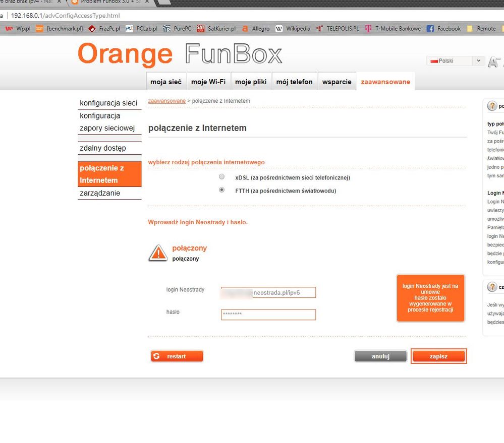Open zdalny dostęp in the sidebar
This screenshot has height=443, width=504.
pos(103,148)
